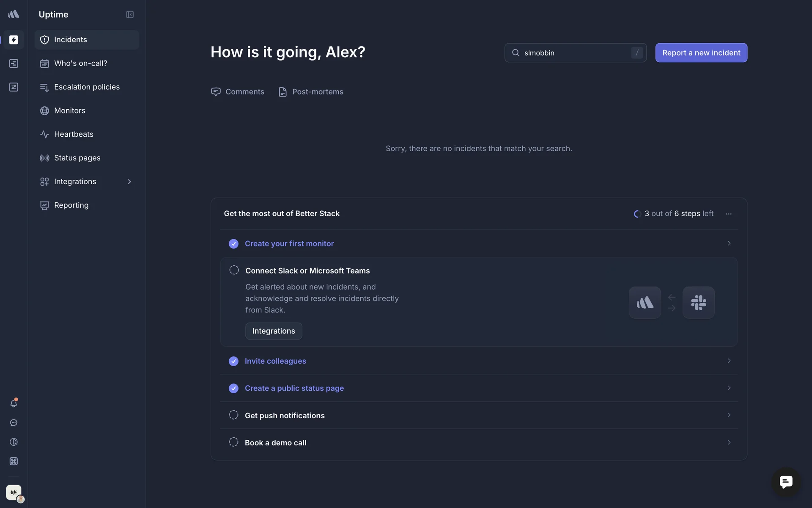812x508 pixels.
Task: Click the Integrations button in Slack step
Action: [x=274, y=331]
